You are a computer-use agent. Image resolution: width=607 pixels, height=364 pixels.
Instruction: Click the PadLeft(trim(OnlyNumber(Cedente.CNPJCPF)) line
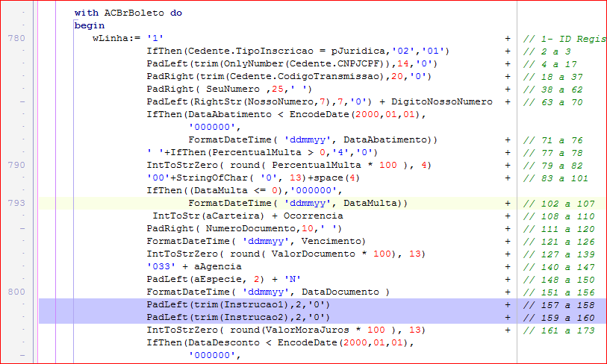(x=292, y=63)
